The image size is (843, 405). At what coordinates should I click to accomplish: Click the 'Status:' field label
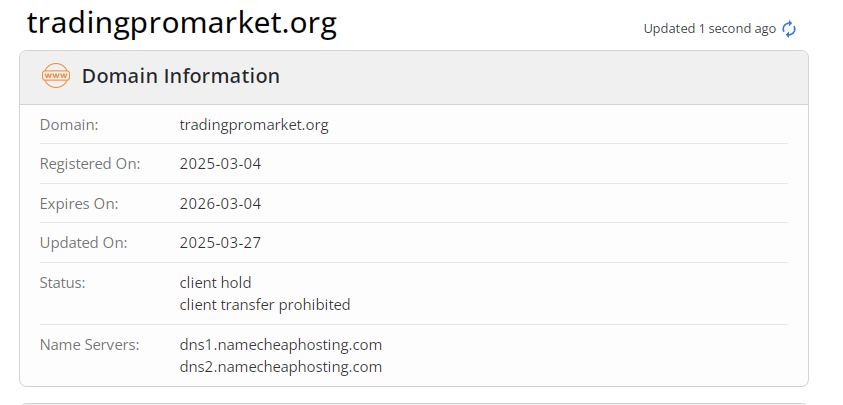pyautogui.click(x=63, y=282)
